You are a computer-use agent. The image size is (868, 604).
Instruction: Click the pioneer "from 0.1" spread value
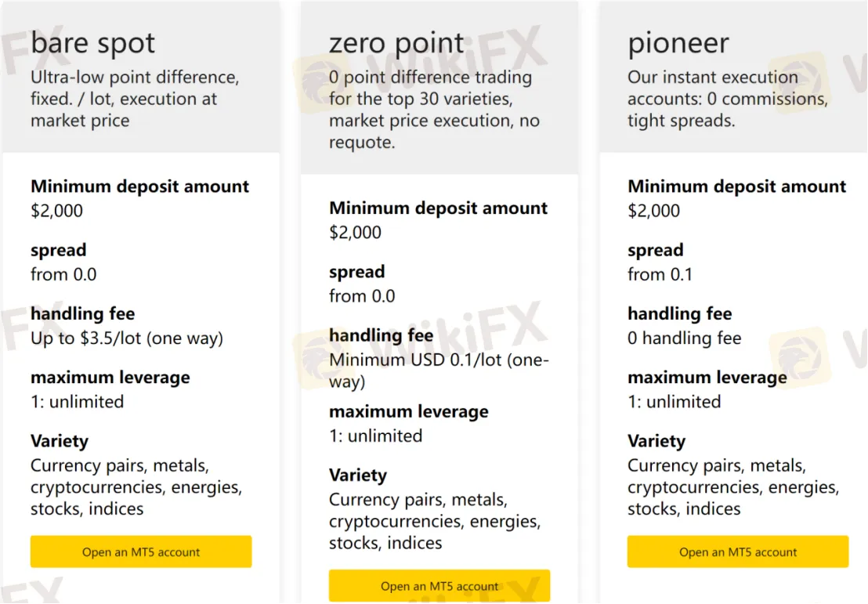[660, 274]
